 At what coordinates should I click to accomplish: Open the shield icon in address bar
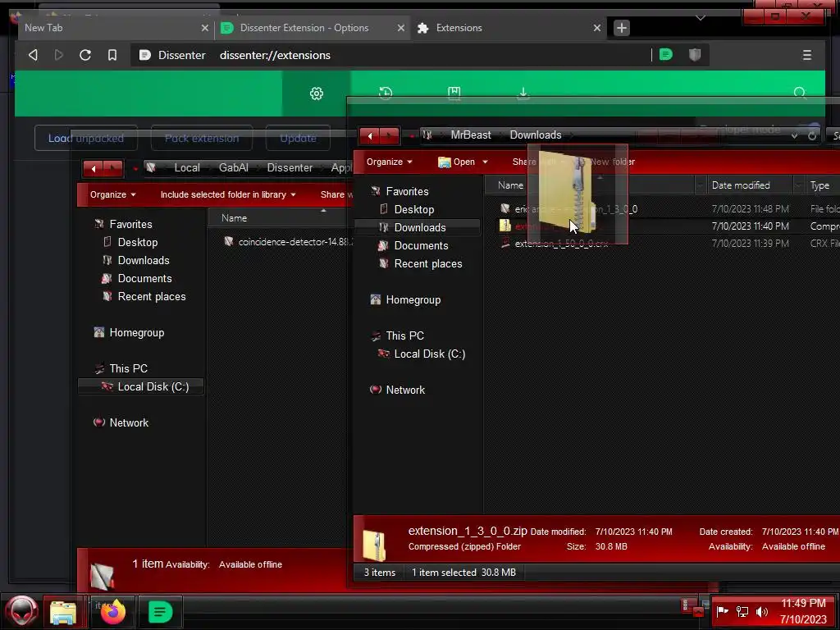pos(695,55)
